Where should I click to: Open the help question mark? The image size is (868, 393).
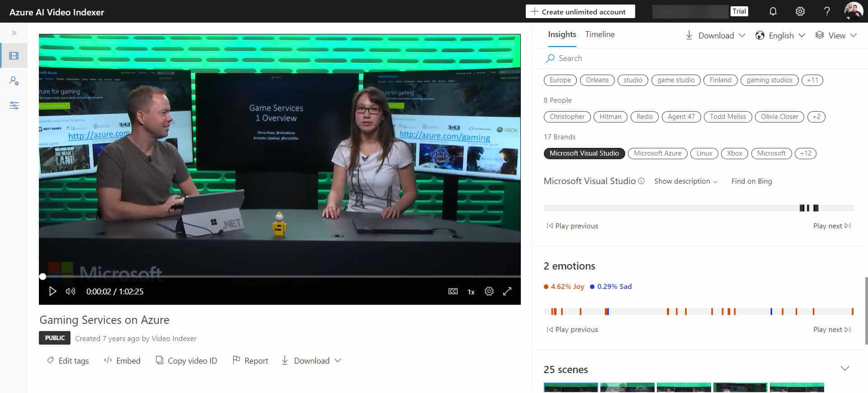(827, 12)
